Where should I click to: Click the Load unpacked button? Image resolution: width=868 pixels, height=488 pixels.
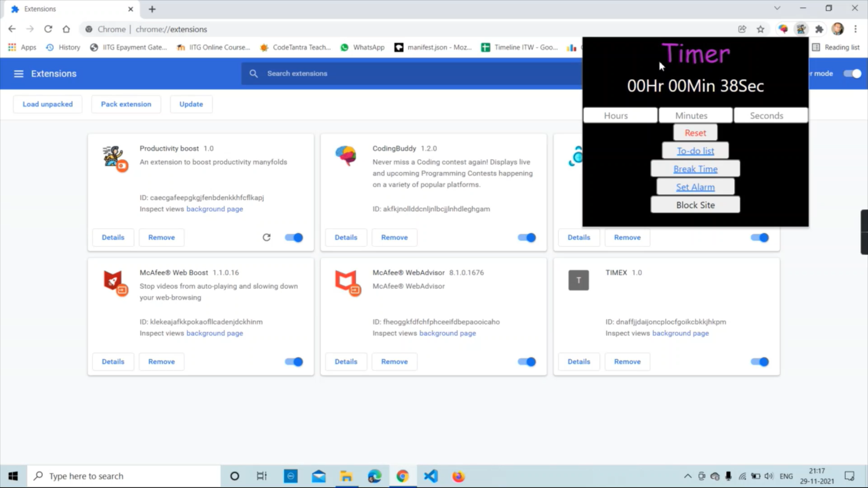[x=47, y=104]
